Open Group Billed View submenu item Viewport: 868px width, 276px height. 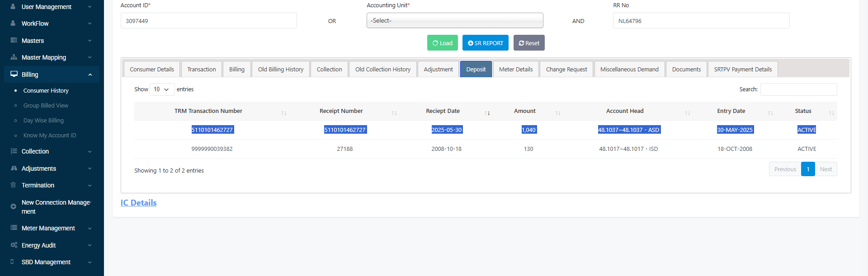tap(46, 106)
